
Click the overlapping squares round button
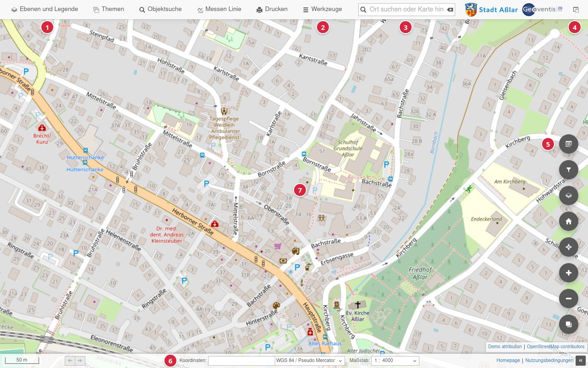click(569, 324)
